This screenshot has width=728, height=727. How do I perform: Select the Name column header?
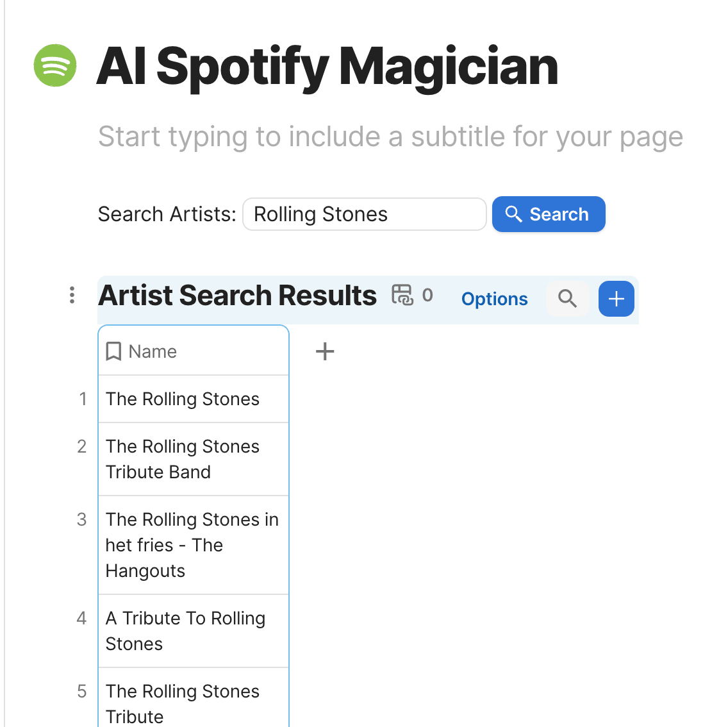[x=194, y=351]
